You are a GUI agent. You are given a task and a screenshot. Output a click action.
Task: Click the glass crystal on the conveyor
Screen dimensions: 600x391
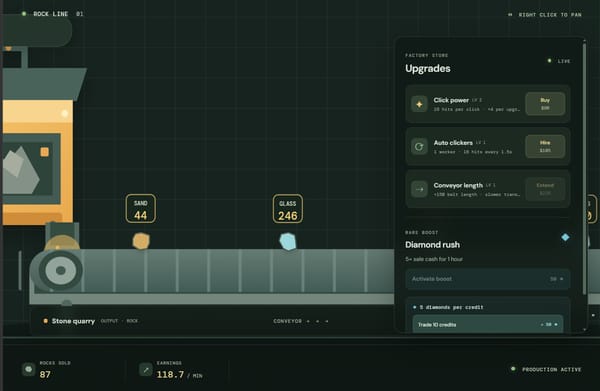[288, 241]
